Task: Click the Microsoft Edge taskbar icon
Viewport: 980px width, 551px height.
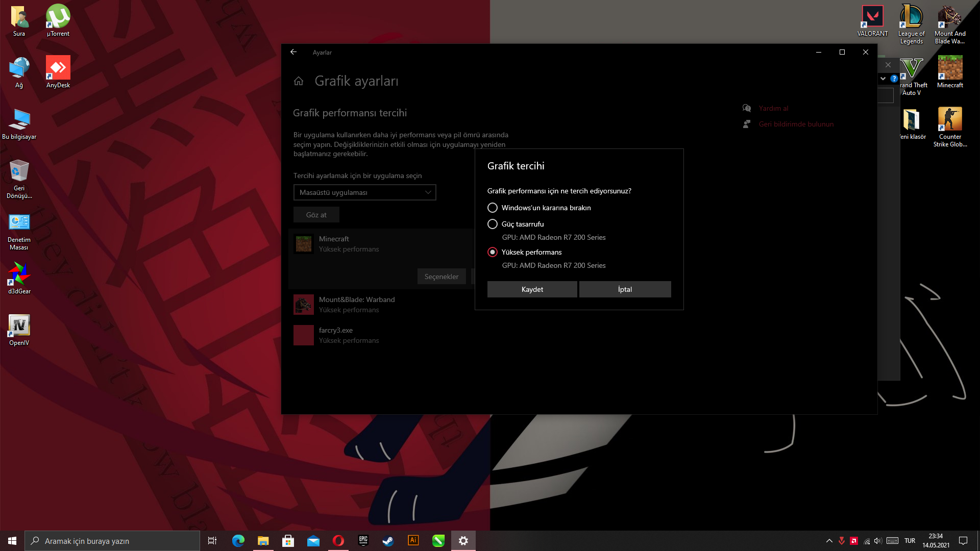Action: 238,541
